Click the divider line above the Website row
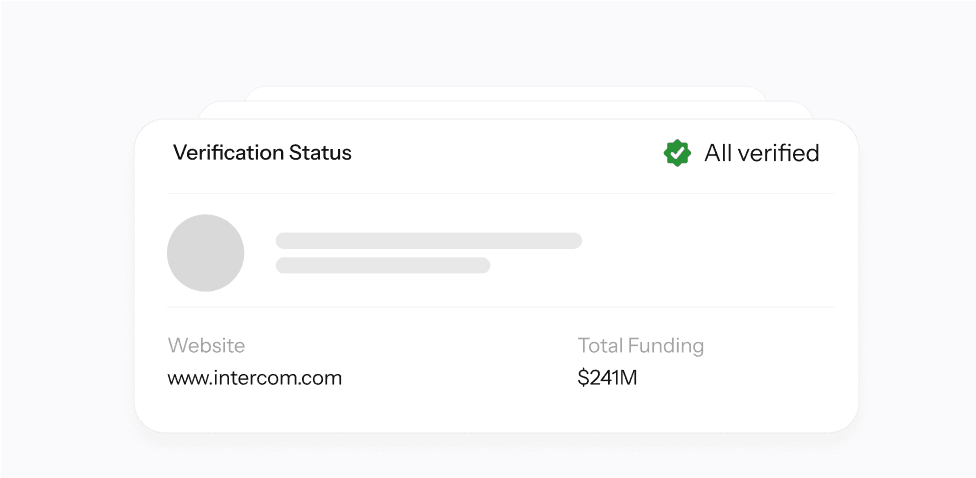976x478 pixels. (500, 307)
